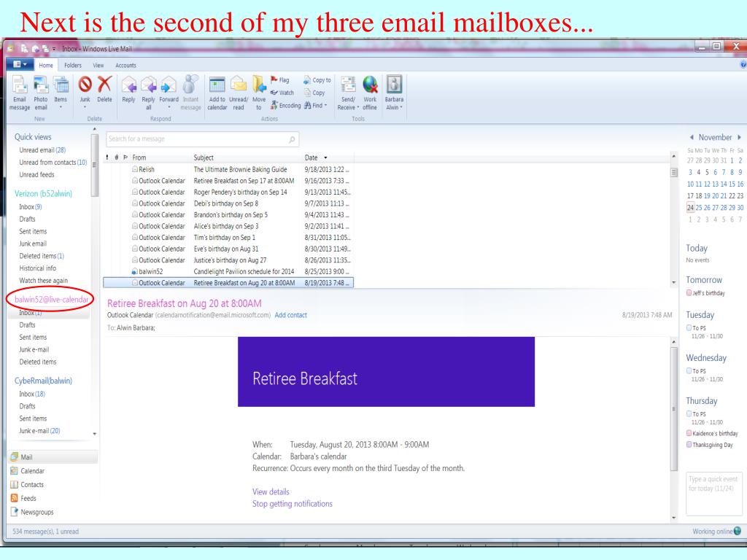Click the Search for a message field
The height and width of the screenshot is (560, 747).
coord(203,139)
